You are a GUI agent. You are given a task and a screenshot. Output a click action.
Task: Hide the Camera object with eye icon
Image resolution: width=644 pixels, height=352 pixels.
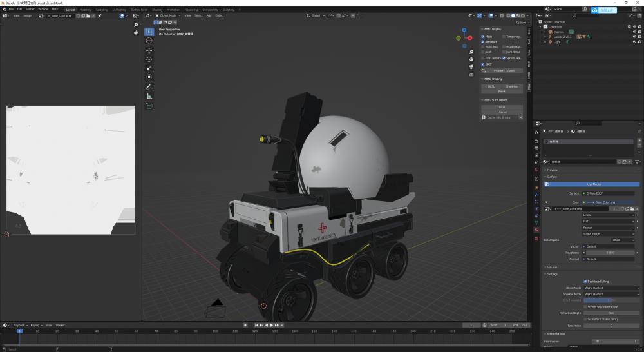pyautogui.click(x=634, y=32)
